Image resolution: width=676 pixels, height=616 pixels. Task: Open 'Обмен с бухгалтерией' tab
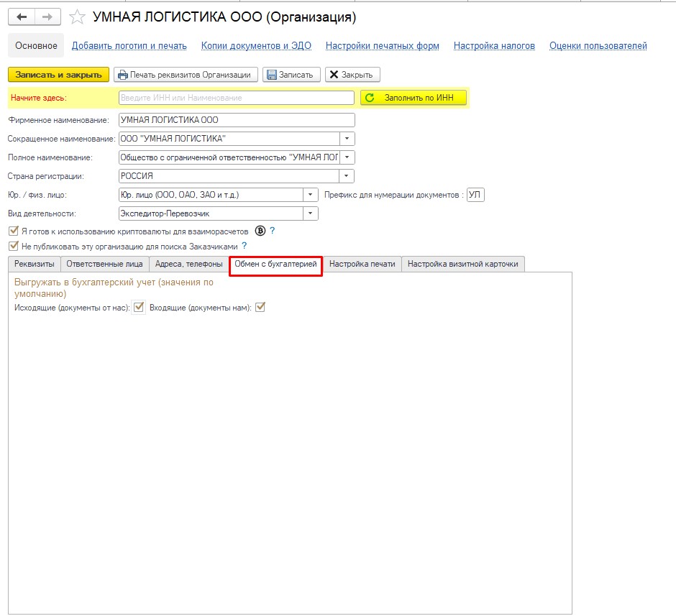[x=275, y=264]
